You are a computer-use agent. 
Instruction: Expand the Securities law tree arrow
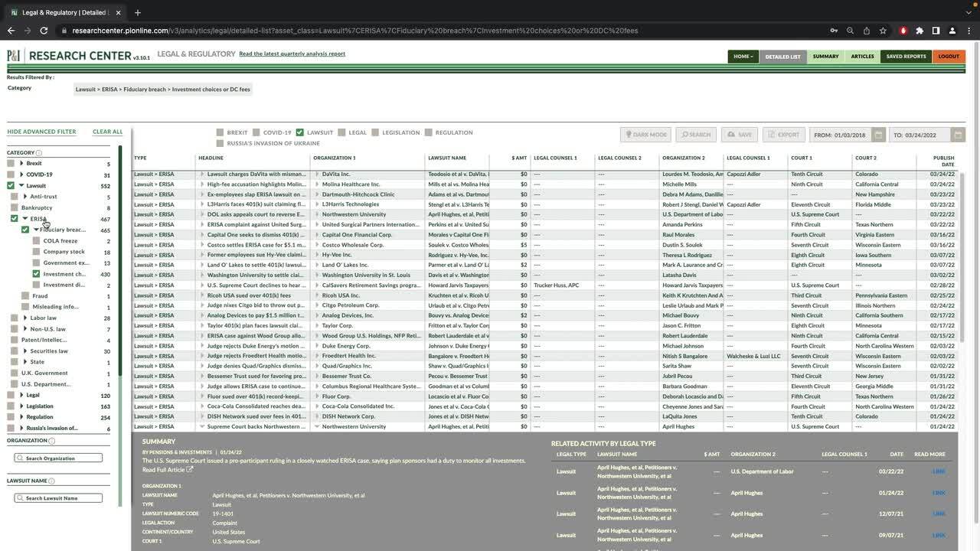click(x=25, y=351)
